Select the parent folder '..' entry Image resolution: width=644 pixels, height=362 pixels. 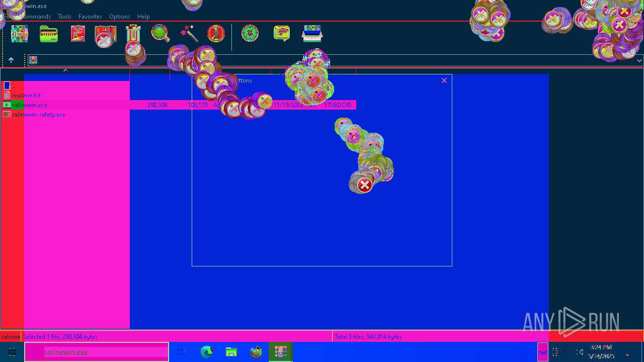tap(9, 86)
